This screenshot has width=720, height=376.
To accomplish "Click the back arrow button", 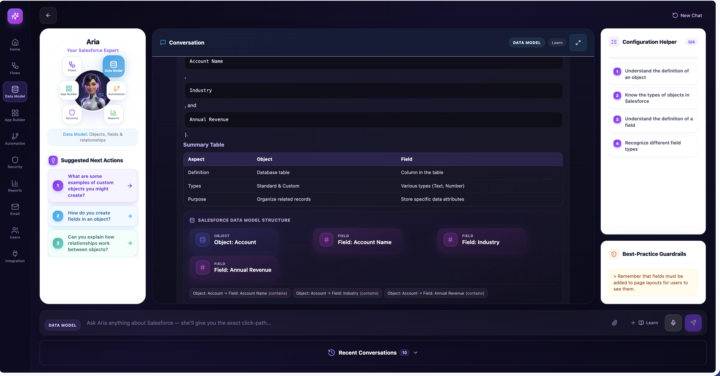I will coord(48,15).
